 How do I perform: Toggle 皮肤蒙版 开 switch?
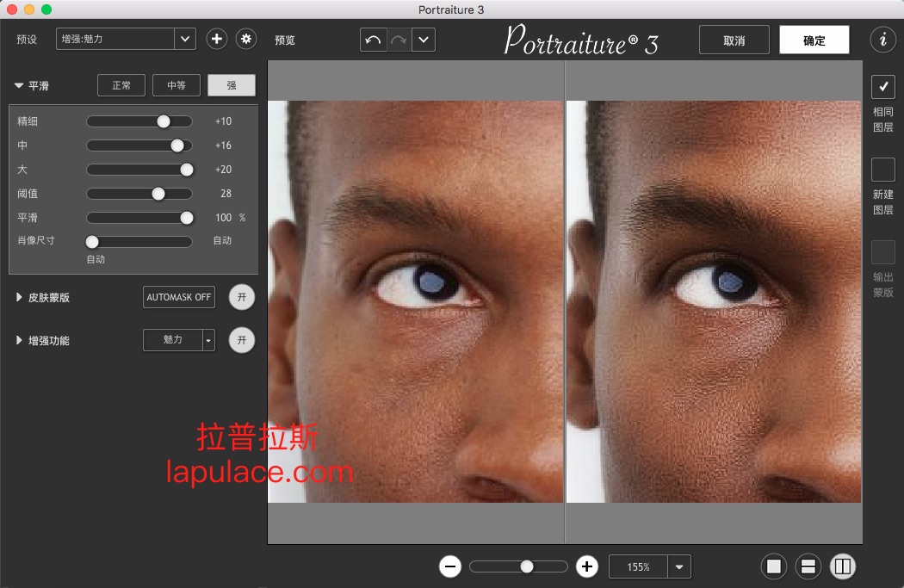[242, 297]
